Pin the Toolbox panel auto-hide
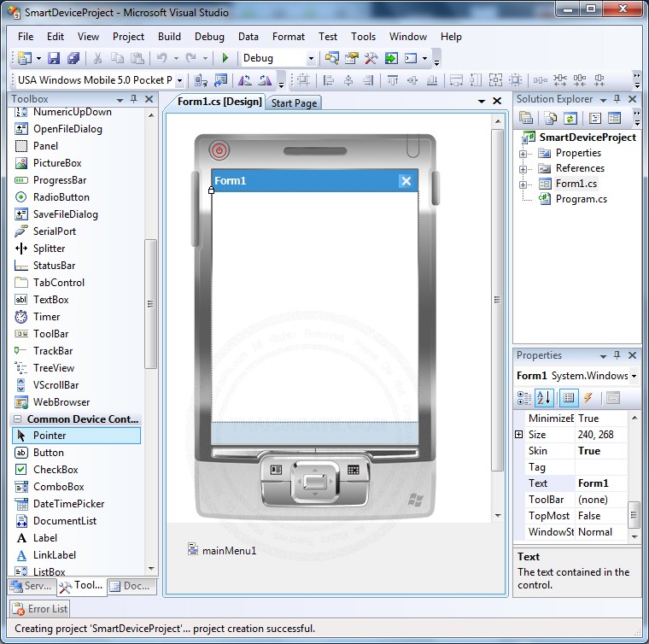The height and width of the screenshot is (644, 649). (133, 99)
